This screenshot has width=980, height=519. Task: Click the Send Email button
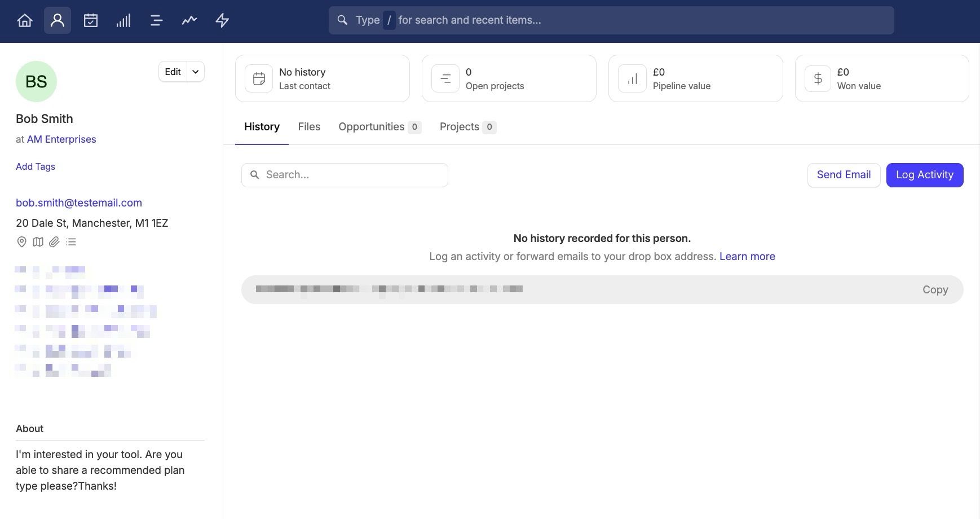click(844, 175)
